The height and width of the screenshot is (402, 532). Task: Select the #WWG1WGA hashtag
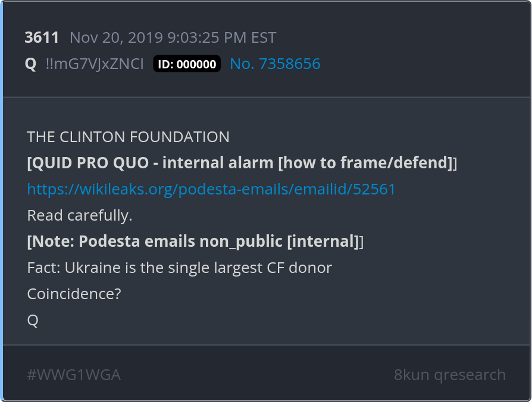pos(74,375)
